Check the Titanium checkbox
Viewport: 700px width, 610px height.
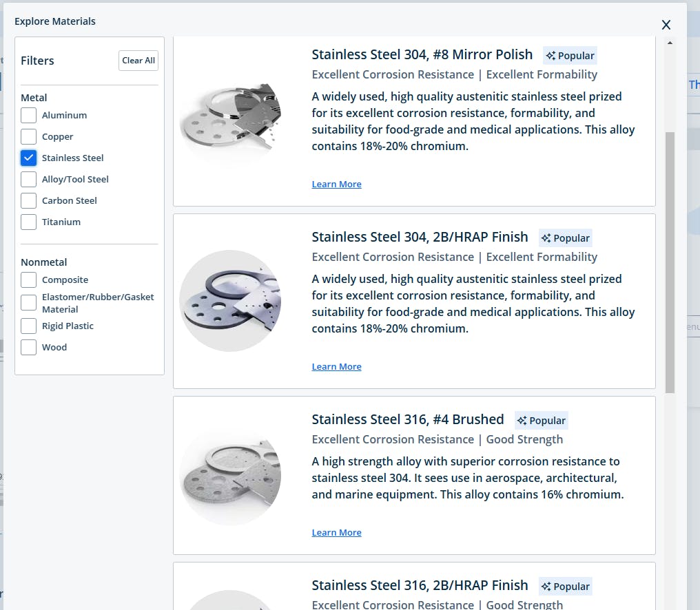point(28,222)
